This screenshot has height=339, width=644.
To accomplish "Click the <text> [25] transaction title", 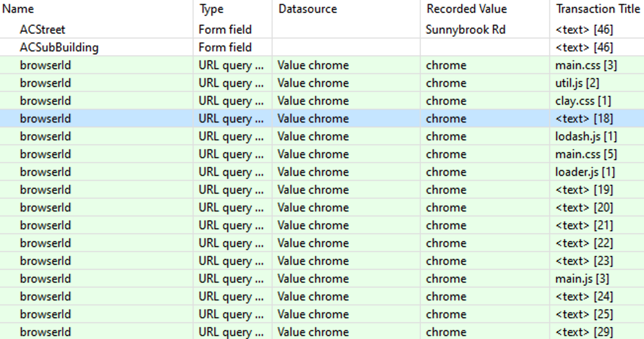I will point(584,314).
